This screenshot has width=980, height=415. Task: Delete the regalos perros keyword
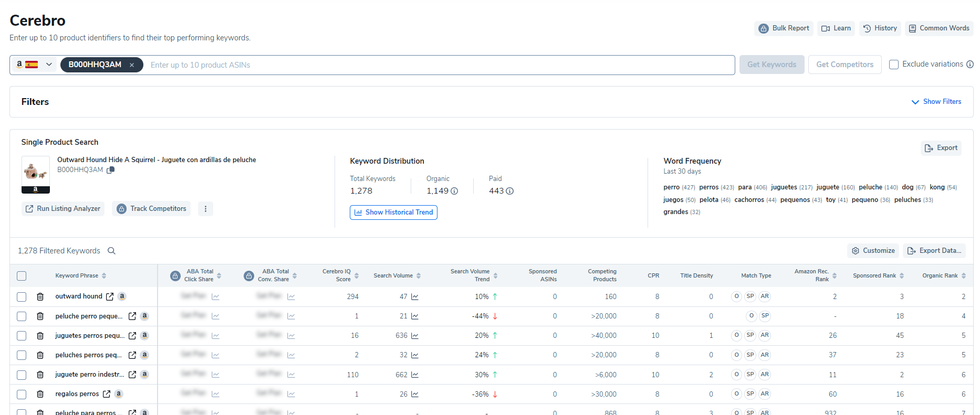coord(40,395)
